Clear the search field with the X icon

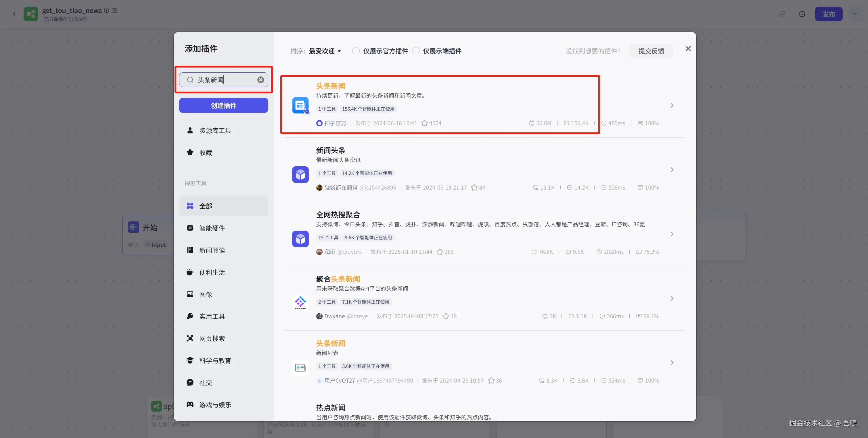[260, 80]
